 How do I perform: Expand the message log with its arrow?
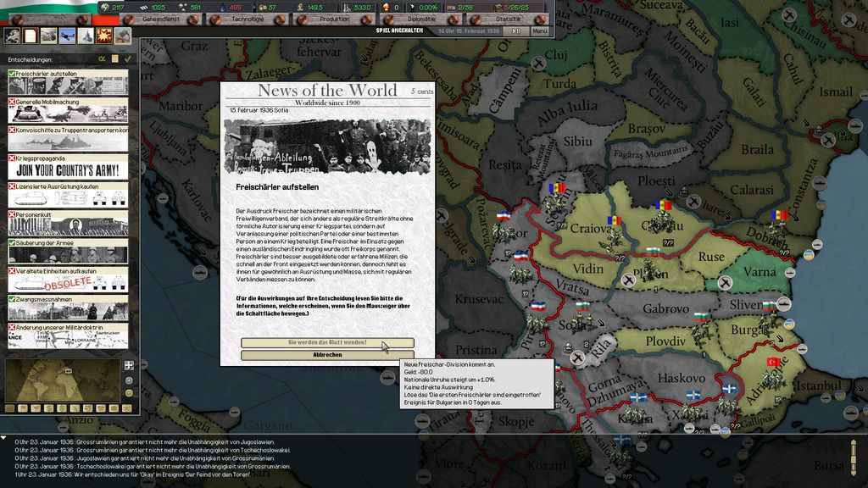3,438
